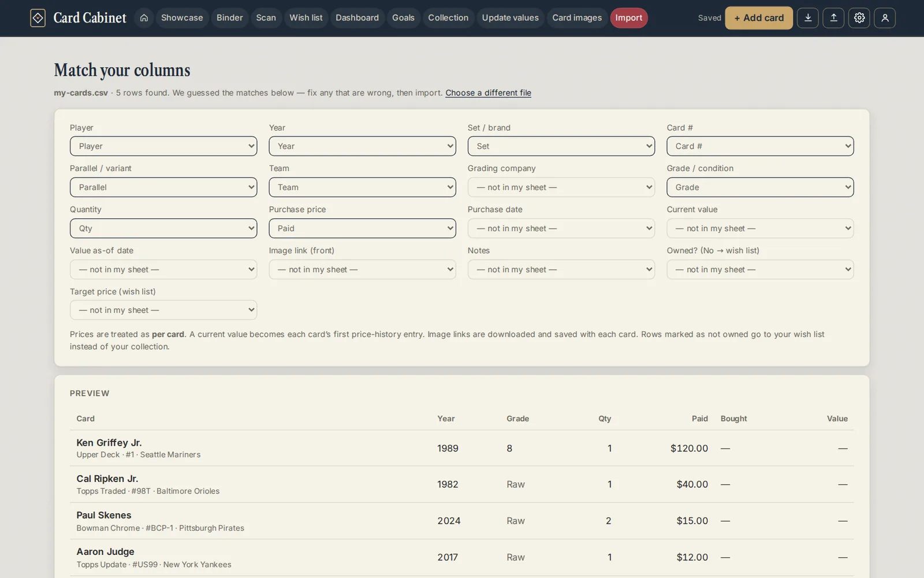Click the + Add card button
The image size is (924, 578).
759,18
